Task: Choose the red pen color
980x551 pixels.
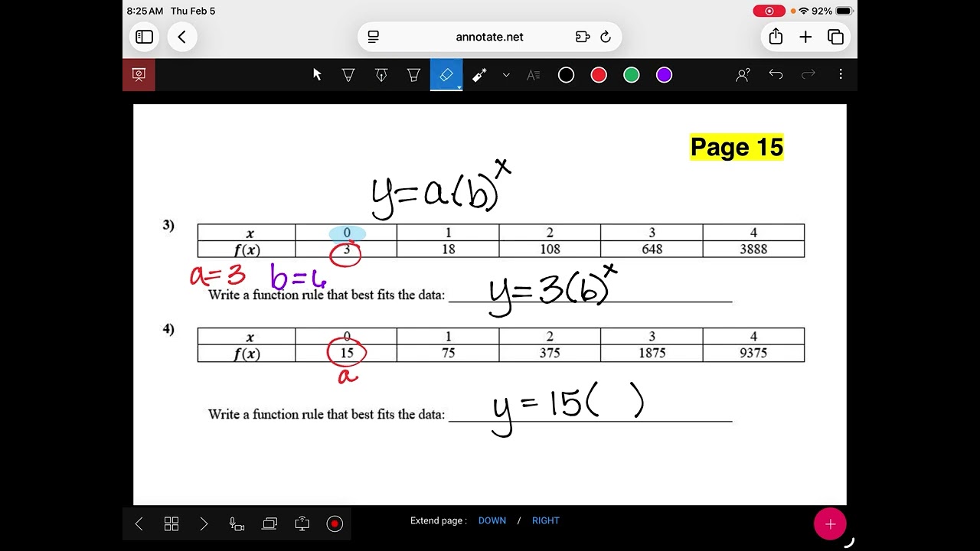Action: pyautogui.click(x=599, y=75)
